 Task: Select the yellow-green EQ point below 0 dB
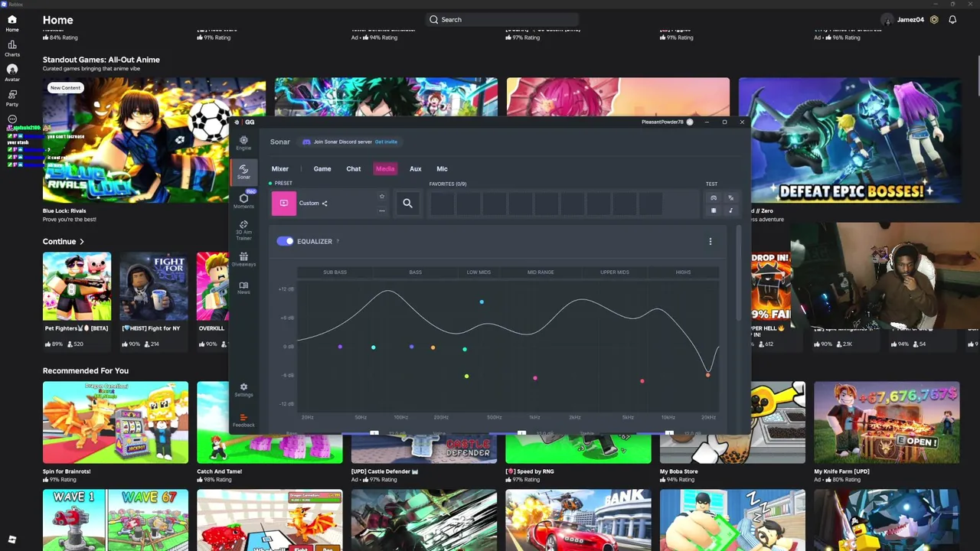coord(466,376)
